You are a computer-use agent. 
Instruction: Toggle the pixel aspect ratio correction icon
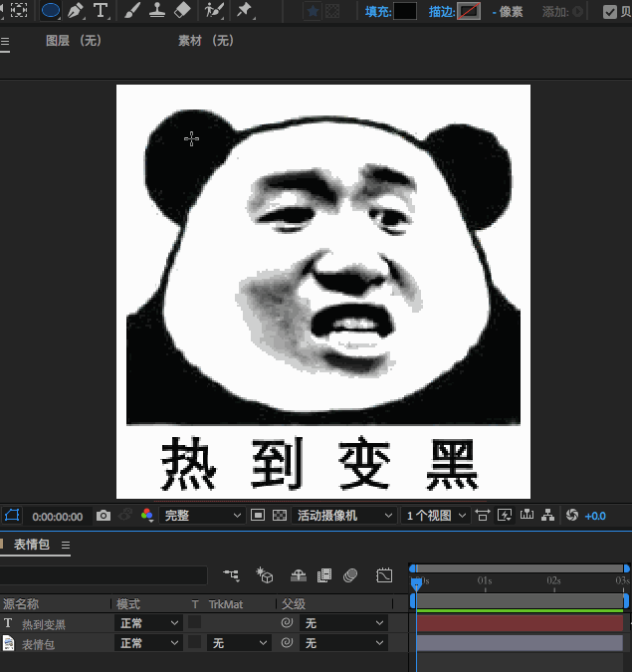[483, 515]
